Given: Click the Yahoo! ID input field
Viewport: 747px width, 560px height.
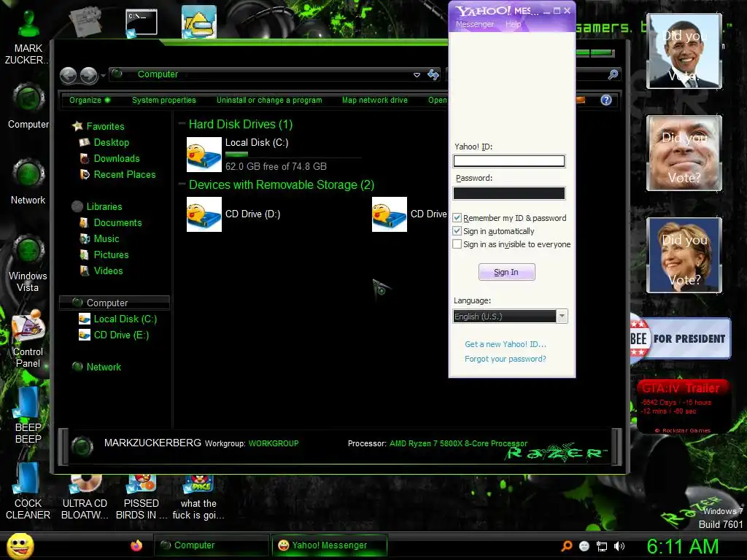Looking at the screenshot, I should [x=508, y=161].
